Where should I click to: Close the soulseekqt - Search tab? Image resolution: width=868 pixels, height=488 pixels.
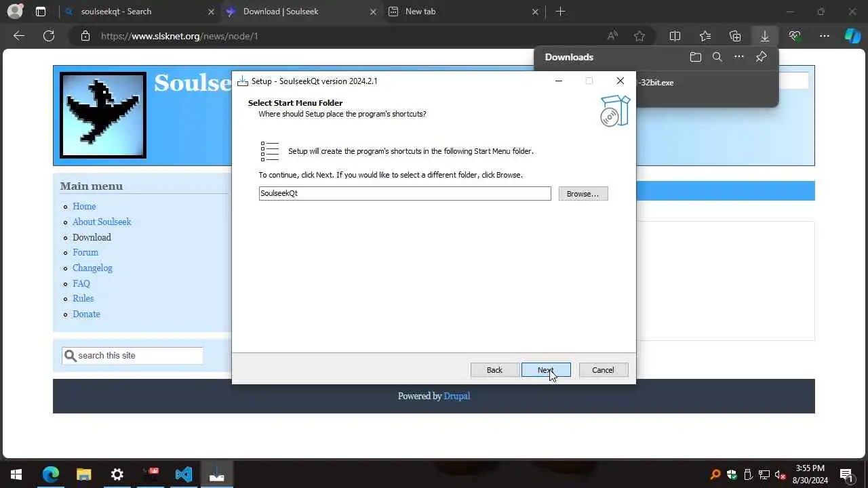[211, 12]
